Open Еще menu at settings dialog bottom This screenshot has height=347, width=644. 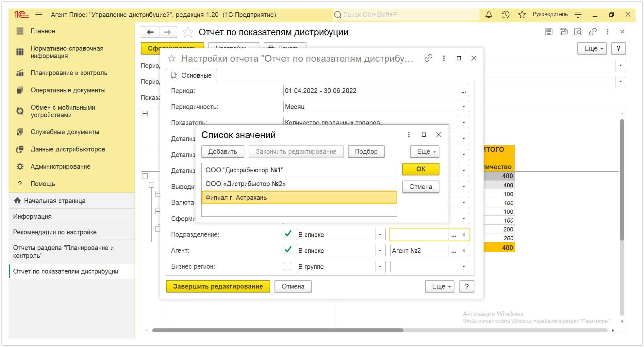[x=440, y=286]
